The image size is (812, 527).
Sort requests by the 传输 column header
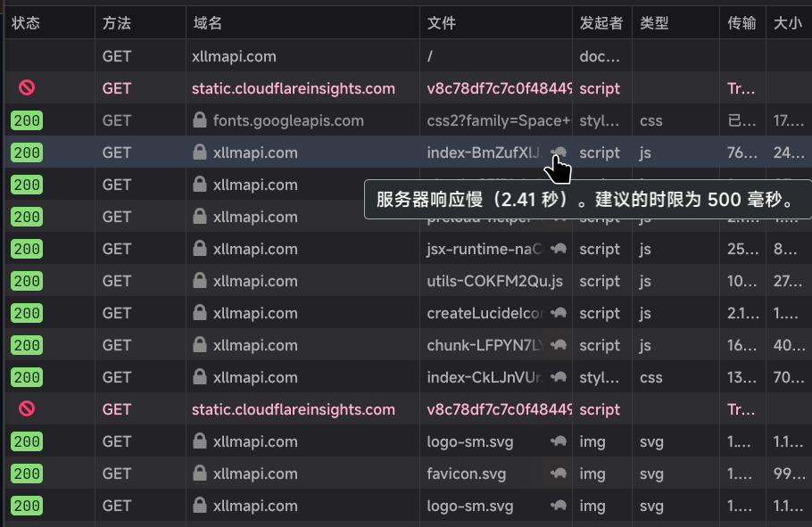pos(741,22)
